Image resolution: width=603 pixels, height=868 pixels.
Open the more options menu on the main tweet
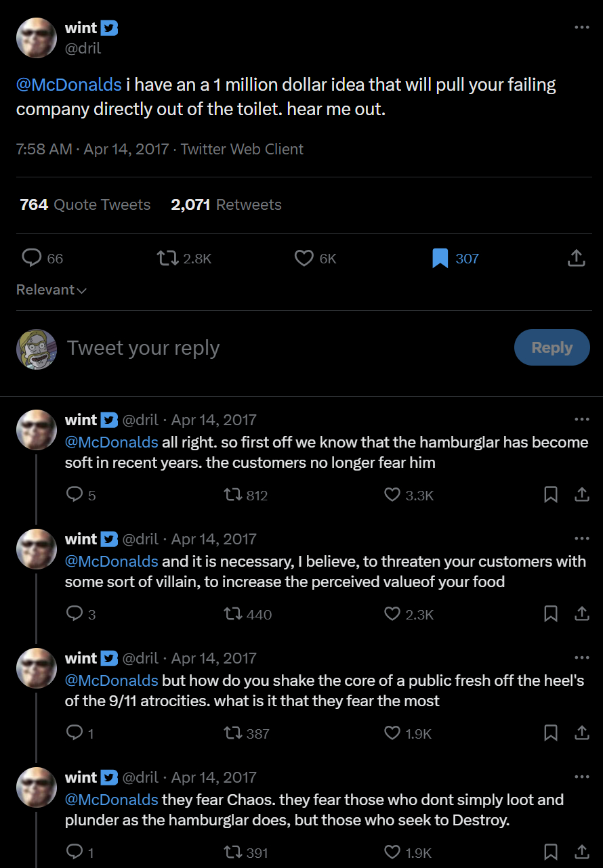pos(581,27)
